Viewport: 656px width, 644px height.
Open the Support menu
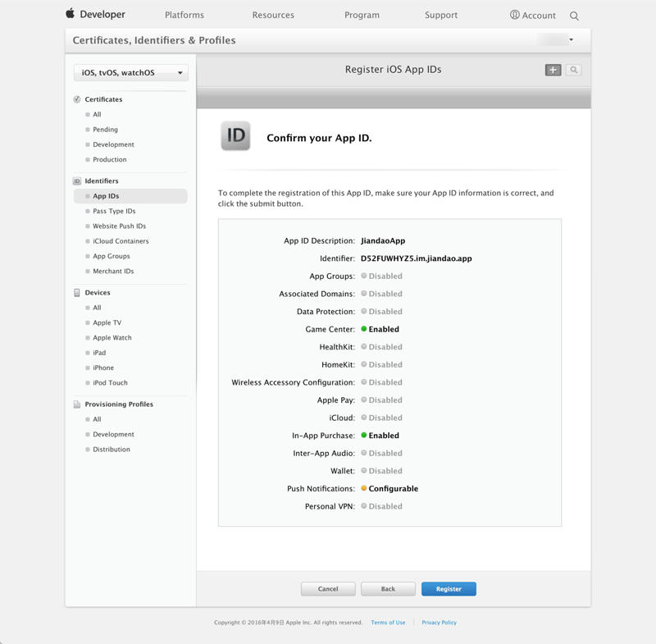[441, 15]
